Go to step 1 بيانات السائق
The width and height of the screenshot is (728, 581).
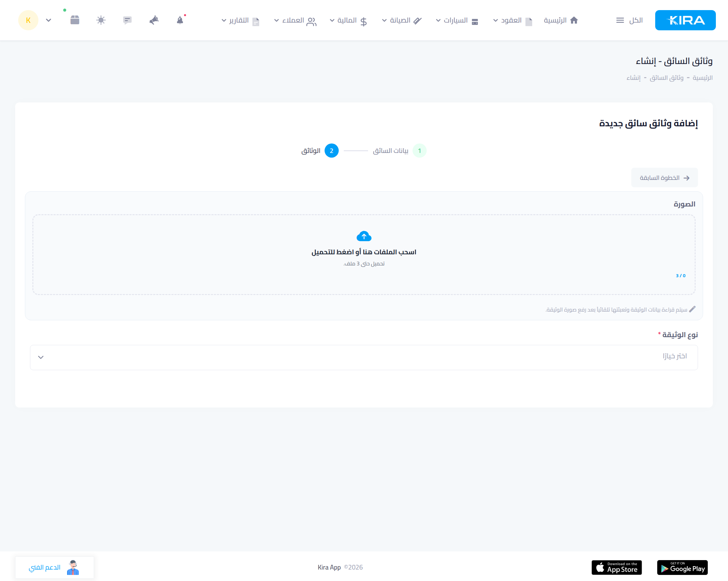(400, 151)
